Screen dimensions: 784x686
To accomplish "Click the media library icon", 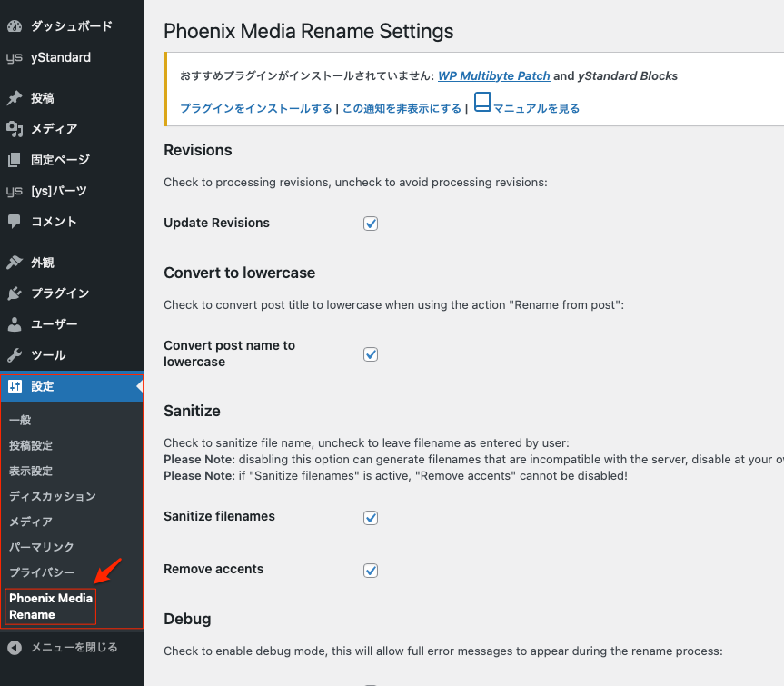I will pos(15,129).
